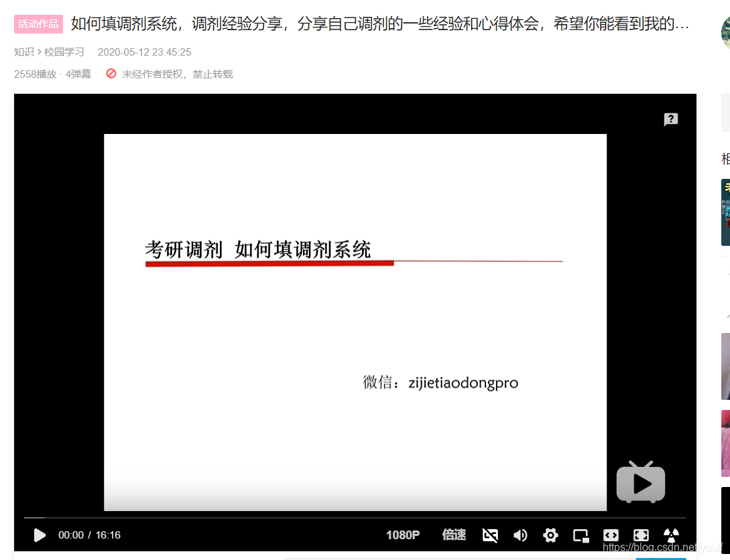Play the video with the play button
Viewport: 730px width, 560px height.
(40, 535)
